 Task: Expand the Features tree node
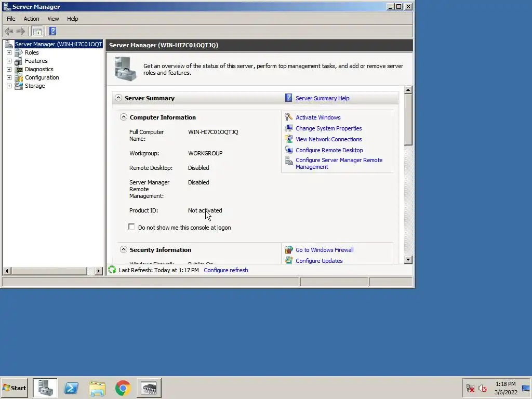coord(9,61)
